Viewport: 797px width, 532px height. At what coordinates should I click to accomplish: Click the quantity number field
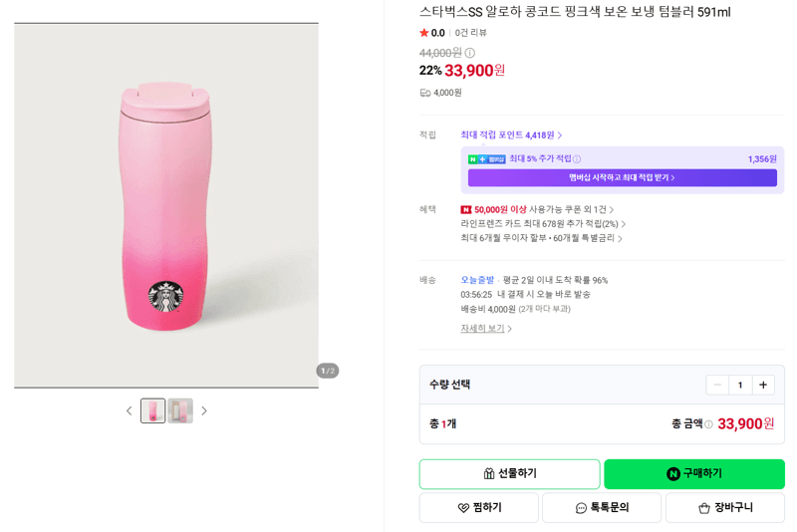click(x=740, y=386)
